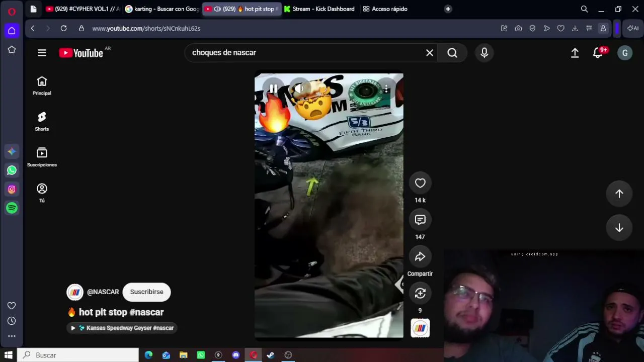Open the Acceso rápido tab
644x362 pixels.
(x=385, y=9)
